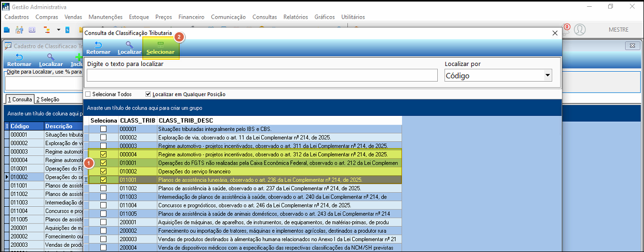Open the Utilitários menu

[x=353, y=17]
